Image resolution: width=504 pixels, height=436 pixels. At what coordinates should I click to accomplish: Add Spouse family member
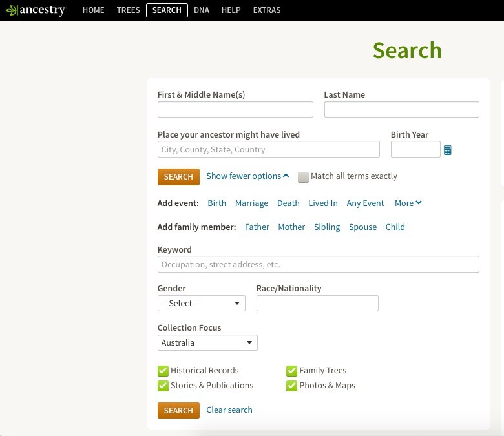[363, 227]
